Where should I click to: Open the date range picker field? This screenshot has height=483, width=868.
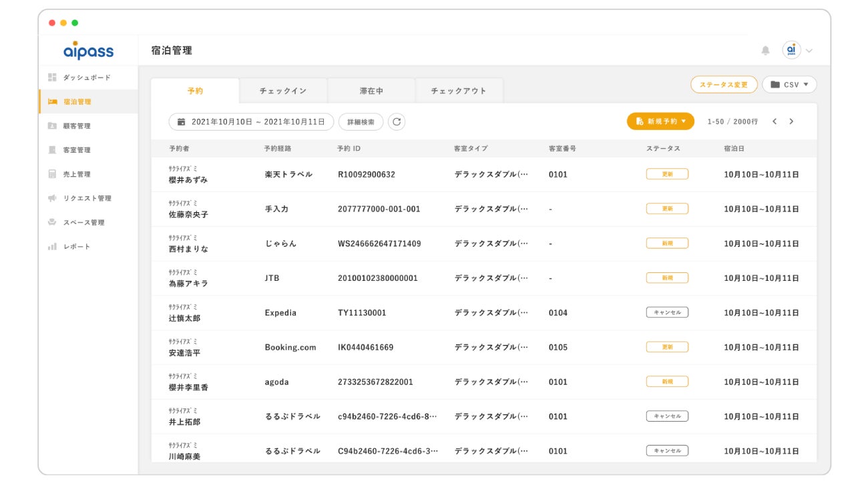tap(251, 121)
